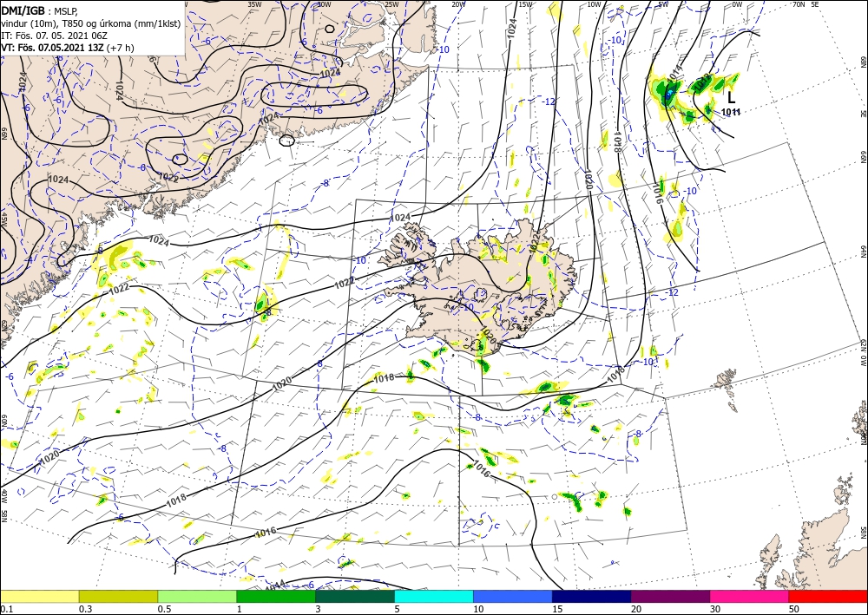Click the '0.3' legend scale value
This screenshot has height=615, width=868.
[85, 609]
